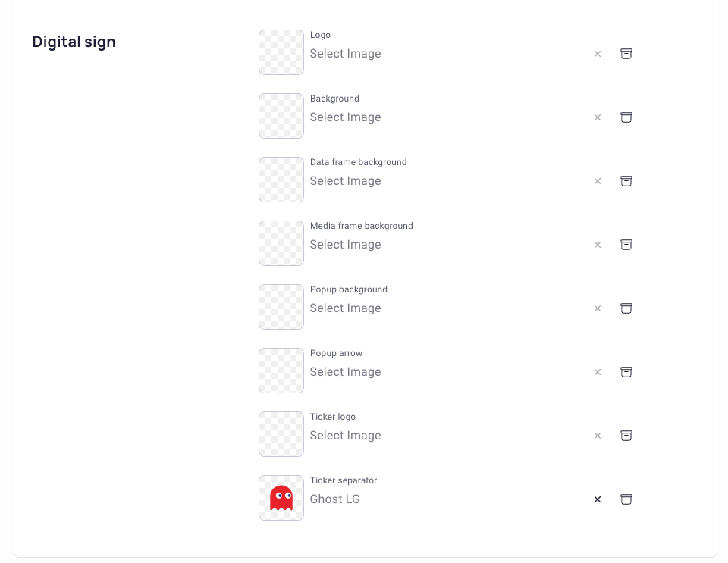
Task: Open archive icon for Background image
Action: (626, 117)
